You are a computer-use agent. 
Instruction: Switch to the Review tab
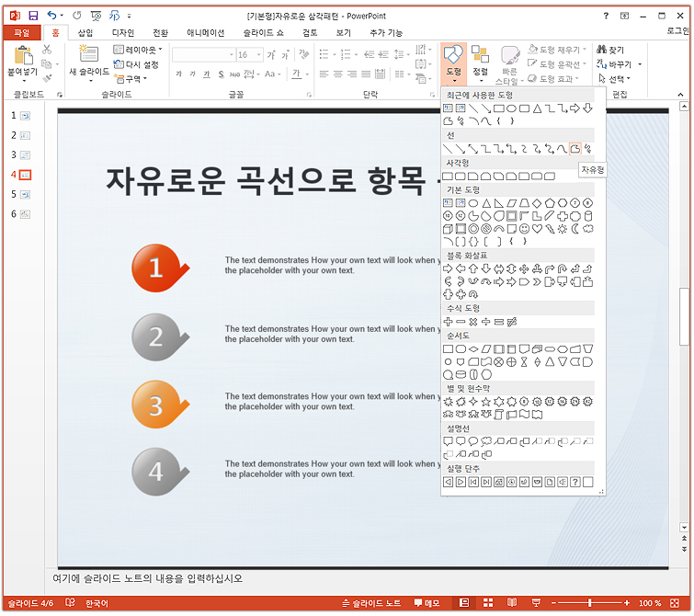pos(310,33)
